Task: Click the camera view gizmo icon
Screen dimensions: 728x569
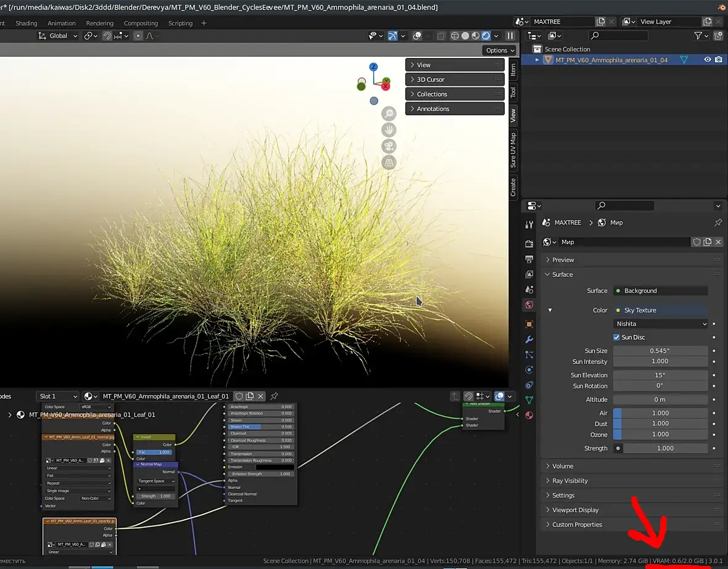Action: pyautogui.click(x=389, y=147)
